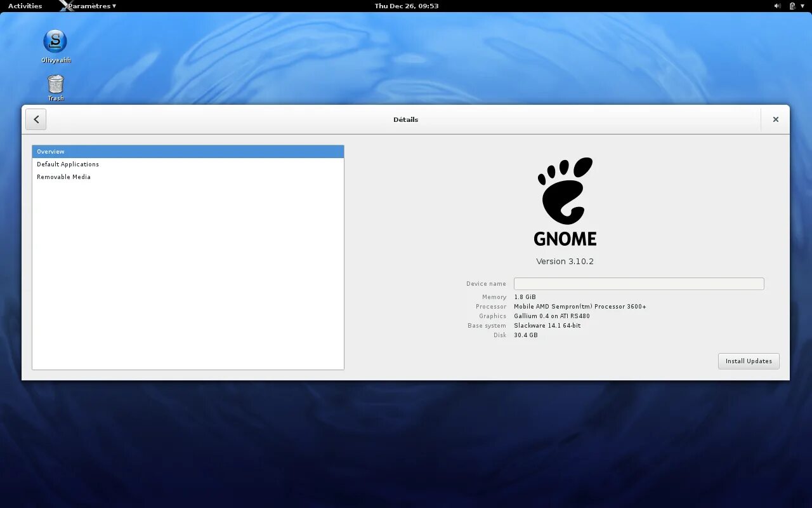Image resolution: width=812 pixels, height=508 pixels.
Task: Select Overview in the sidebar list
Action: click(188, 152)
